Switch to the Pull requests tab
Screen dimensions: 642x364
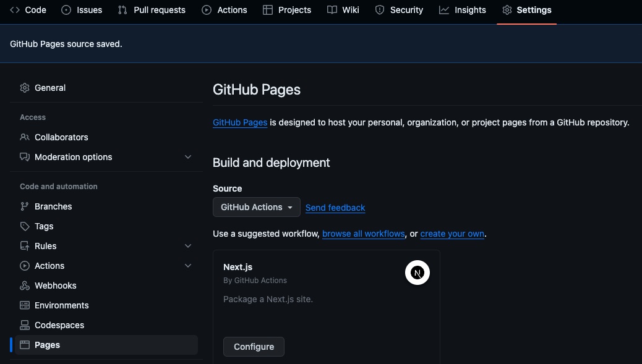[152, 10]
